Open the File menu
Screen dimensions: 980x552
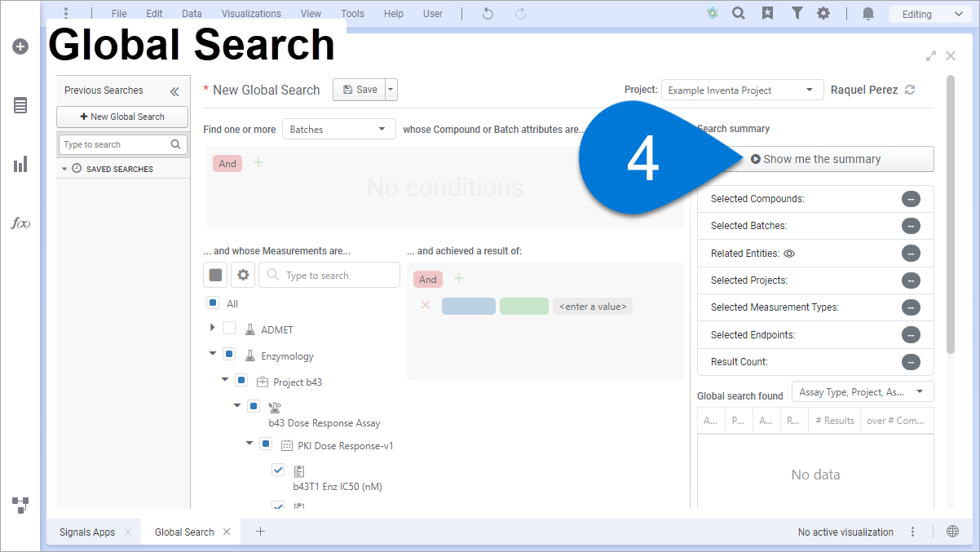(x=119, y=14)
